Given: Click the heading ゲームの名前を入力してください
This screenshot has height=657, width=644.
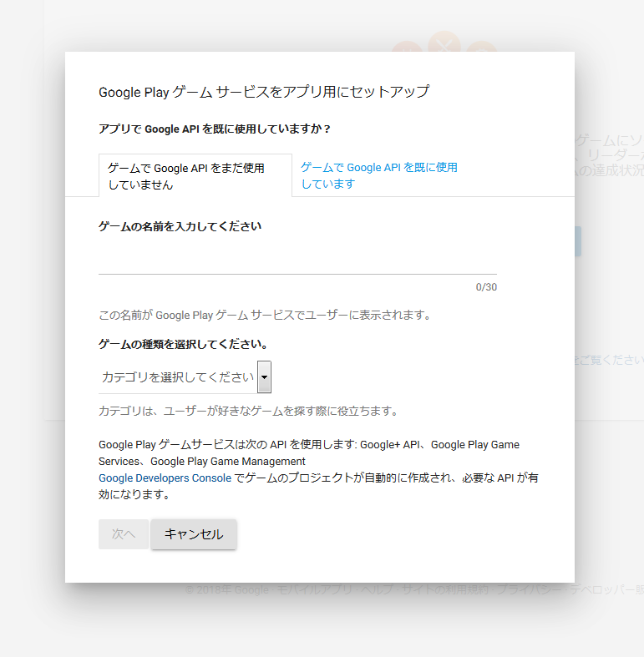Looking at the screenshot, I should pyautogui.click(x=180, y=227).
